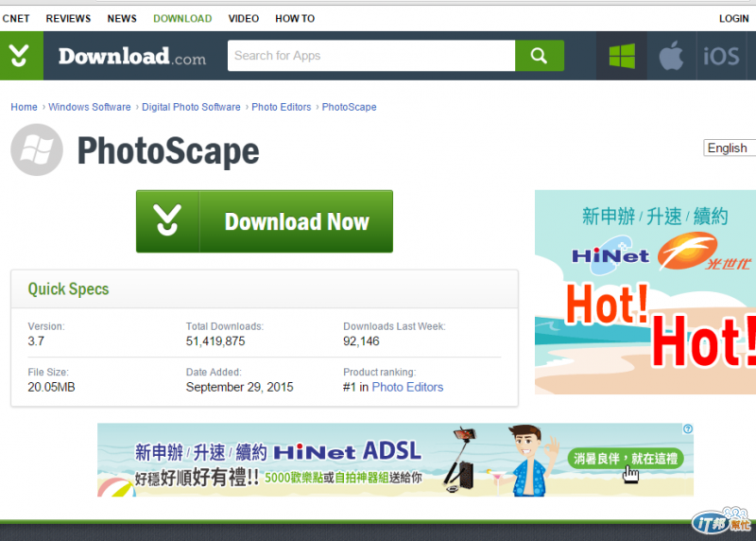
Task: Click the Search for Apps field
Action: click(371, 56)
